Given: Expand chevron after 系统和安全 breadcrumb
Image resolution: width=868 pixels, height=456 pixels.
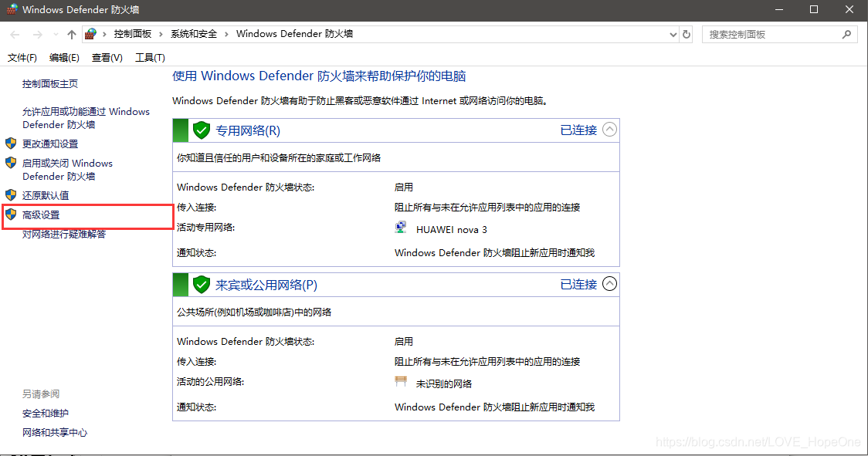Looking at the screenshot, I should 226,34.
